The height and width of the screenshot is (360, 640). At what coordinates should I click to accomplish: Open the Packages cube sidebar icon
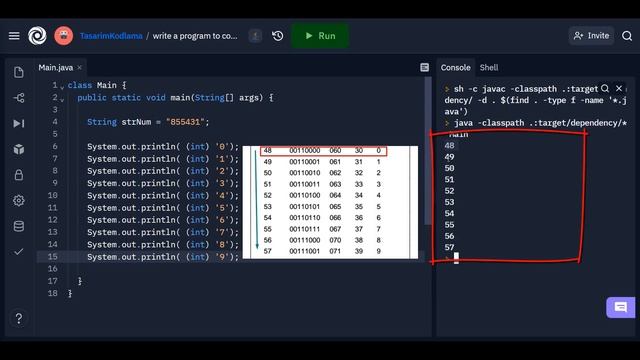click(x=19, y=149)
